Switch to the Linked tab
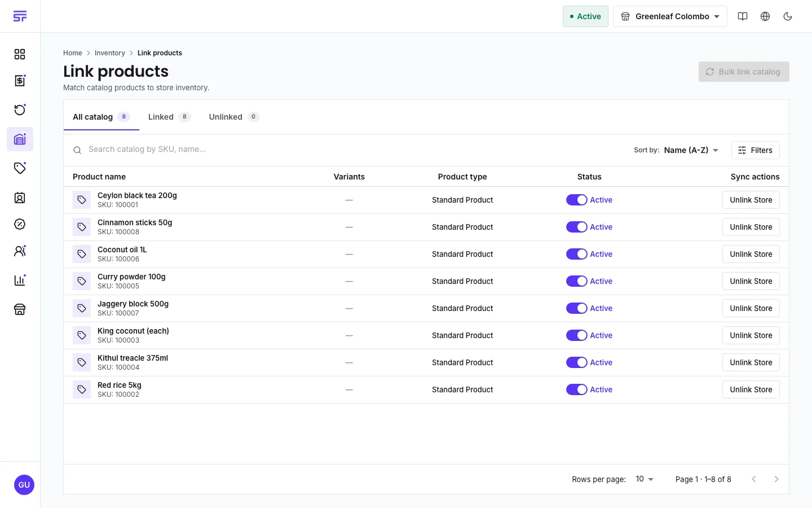The width and height of the screenshot is (812, 508). (169, 117)
